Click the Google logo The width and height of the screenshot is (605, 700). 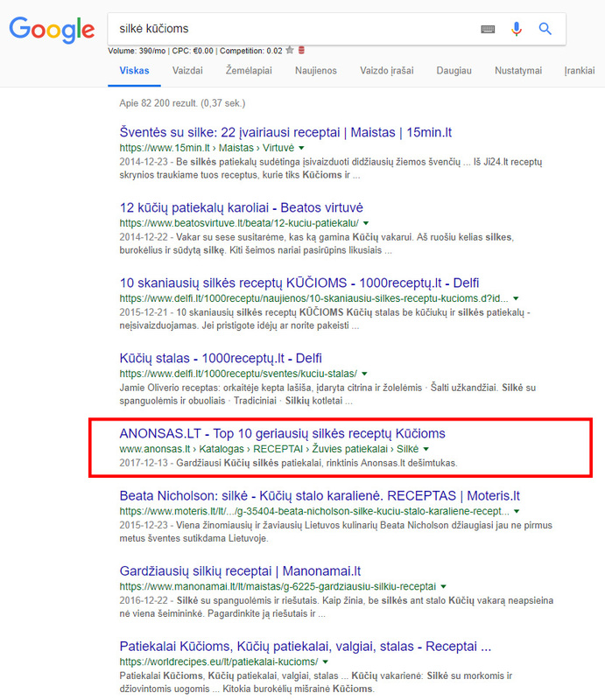[x=52, y=30]
